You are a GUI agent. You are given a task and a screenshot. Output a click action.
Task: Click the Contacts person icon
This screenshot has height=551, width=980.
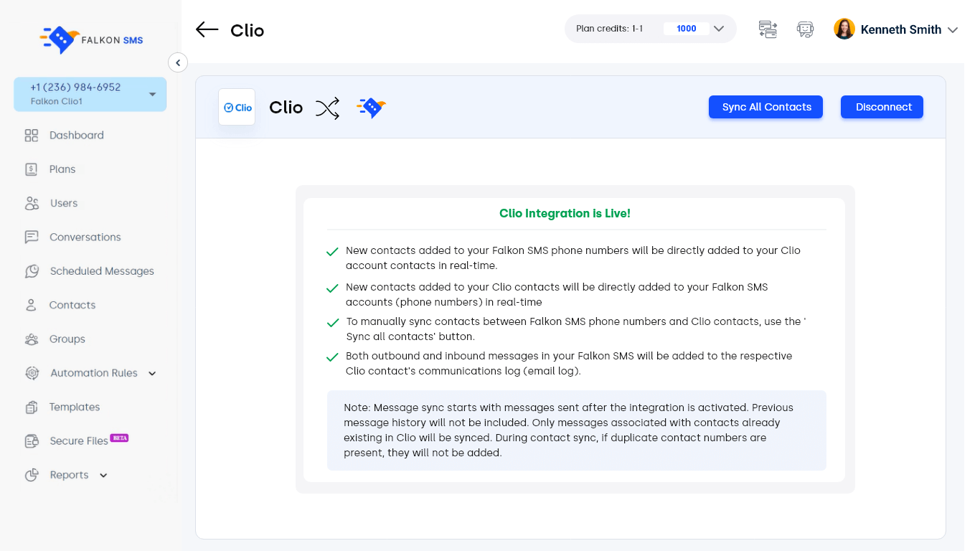pos(31,306)
